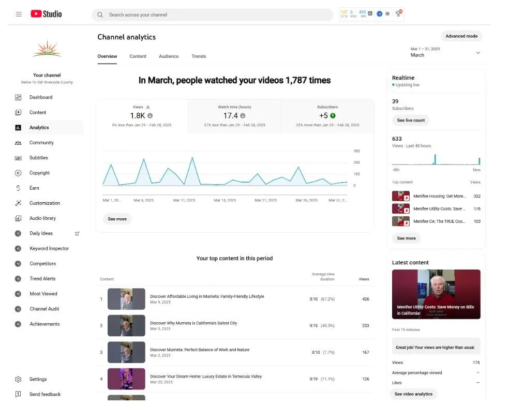Switch to the Content analytics tab
The height and width of the screenshot is (420, 509).
click(138, 56)
